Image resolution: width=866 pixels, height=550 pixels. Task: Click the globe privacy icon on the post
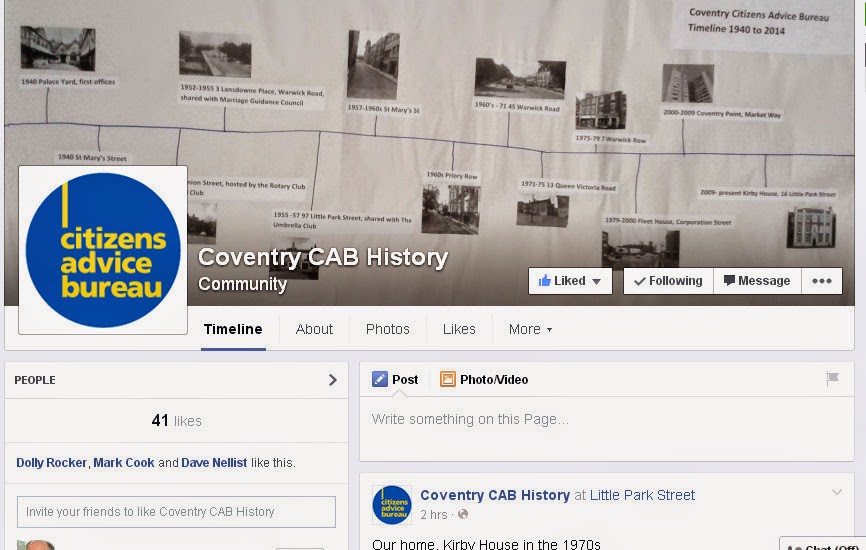coord(463,514)
